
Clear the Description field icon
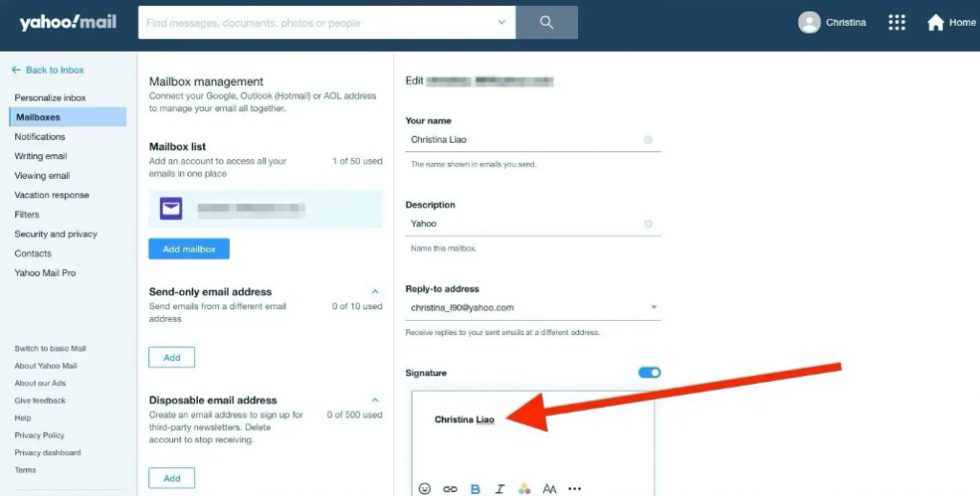(648, 223)
